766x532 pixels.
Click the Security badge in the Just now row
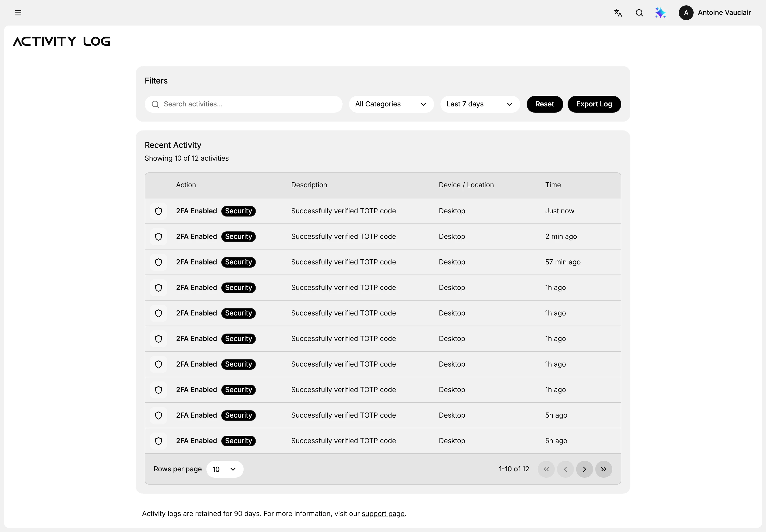pyautogui.click(x=238, y=211)
